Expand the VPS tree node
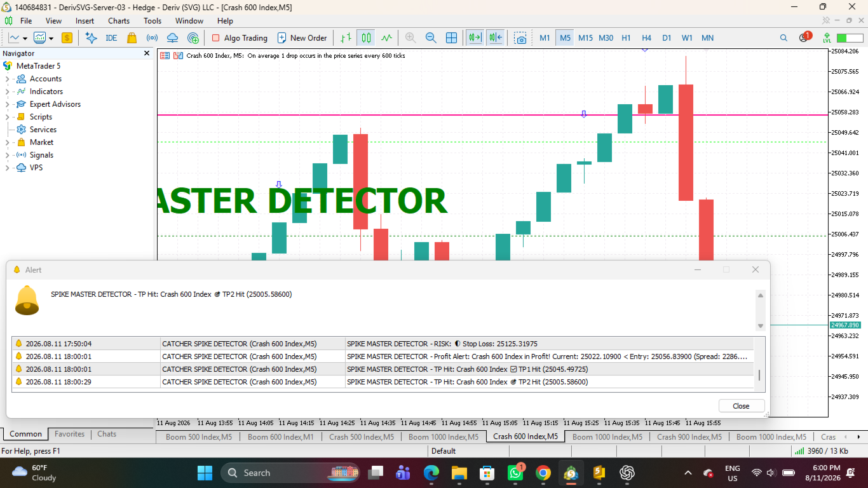 pyautogui.click(x=8, y=168)
